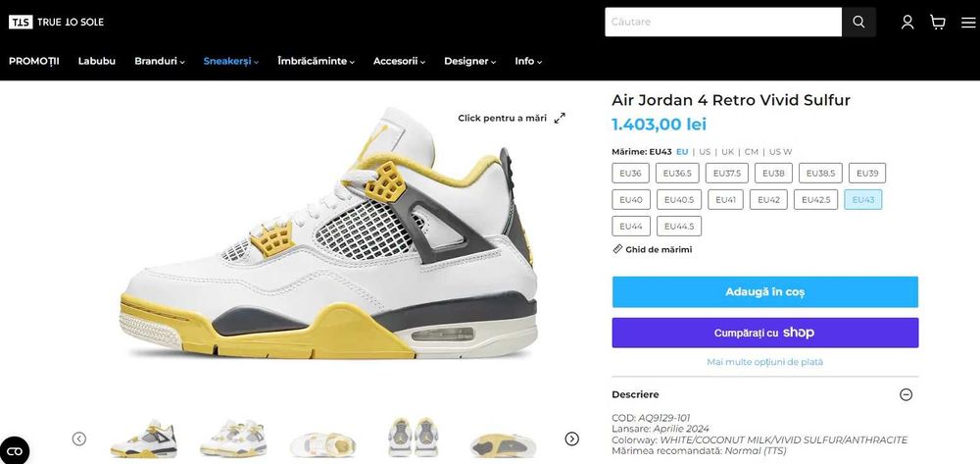Image resolution: width=980 pixels, height=464 pixels.
Task: Select size EU36
Action: point(630,174)
